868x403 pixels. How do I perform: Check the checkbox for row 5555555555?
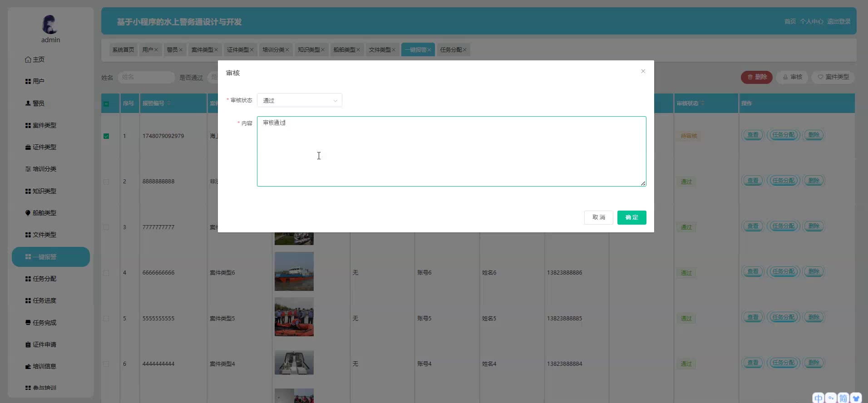(x=106, y=319)
